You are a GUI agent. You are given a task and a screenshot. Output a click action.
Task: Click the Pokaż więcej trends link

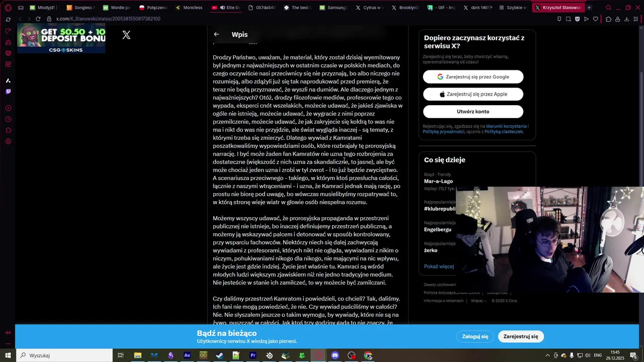coord(439,266)
